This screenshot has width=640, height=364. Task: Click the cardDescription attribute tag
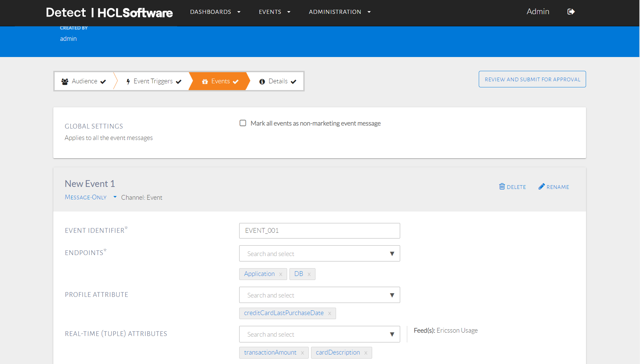(x=338, y=353)
